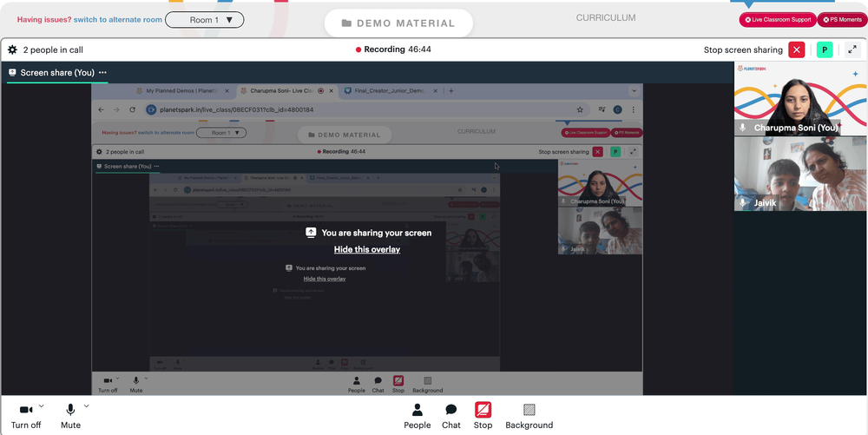
Task: Click CURRICULUM inside the shared browser view
Action: click(x=476, y=132)
